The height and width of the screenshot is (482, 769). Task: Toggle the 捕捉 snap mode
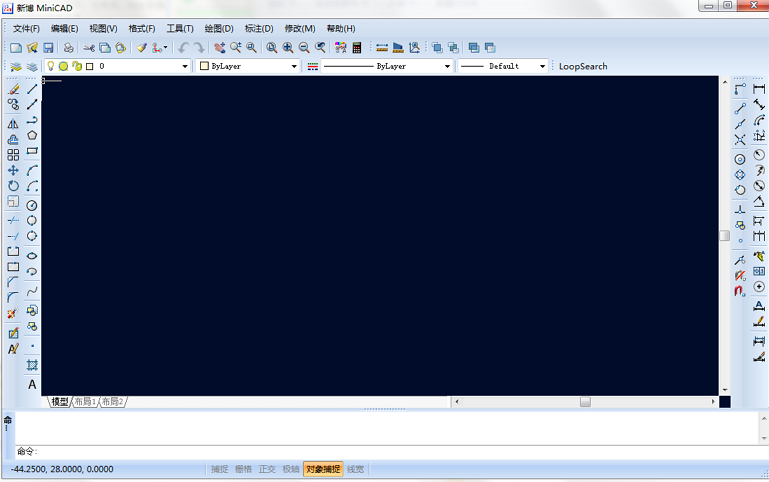pyautogui.click(x=219, y=469)
